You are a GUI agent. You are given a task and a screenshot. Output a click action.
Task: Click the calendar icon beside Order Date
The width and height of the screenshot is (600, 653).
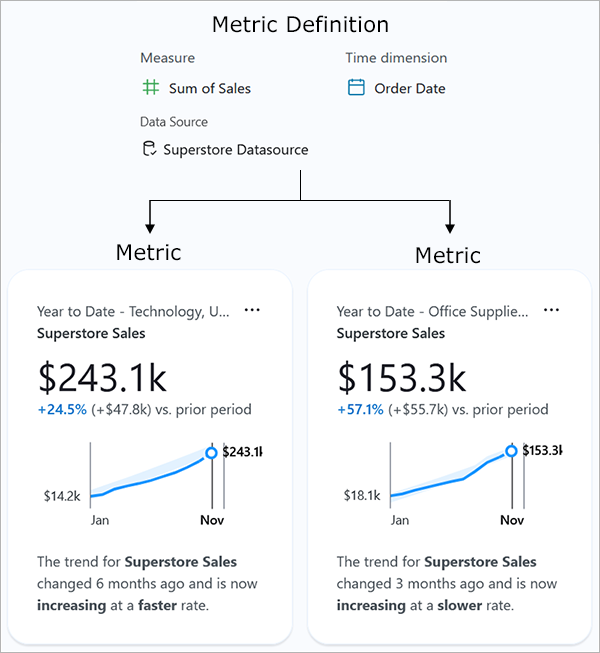click(x=356, y=88)
